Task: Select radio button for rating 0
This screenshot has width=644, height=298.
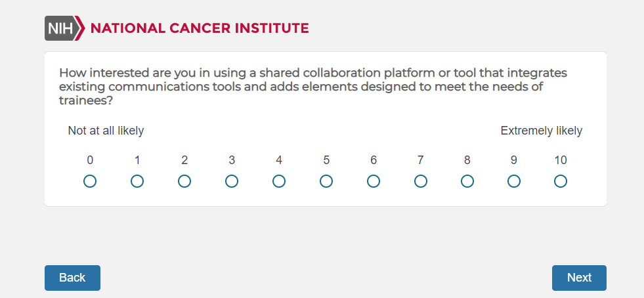Action: click(x=90, y=181)
